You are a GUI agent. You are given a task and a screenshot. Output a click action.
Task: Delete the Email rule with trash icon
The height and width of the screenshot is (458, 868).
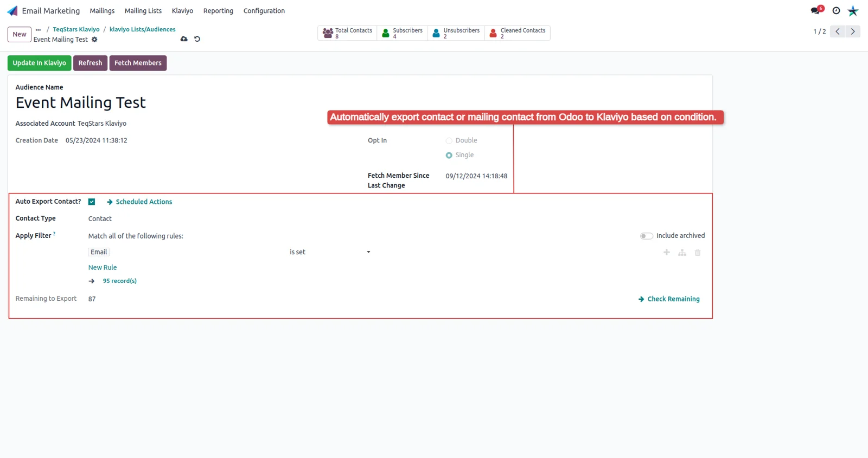pos(698,253)
